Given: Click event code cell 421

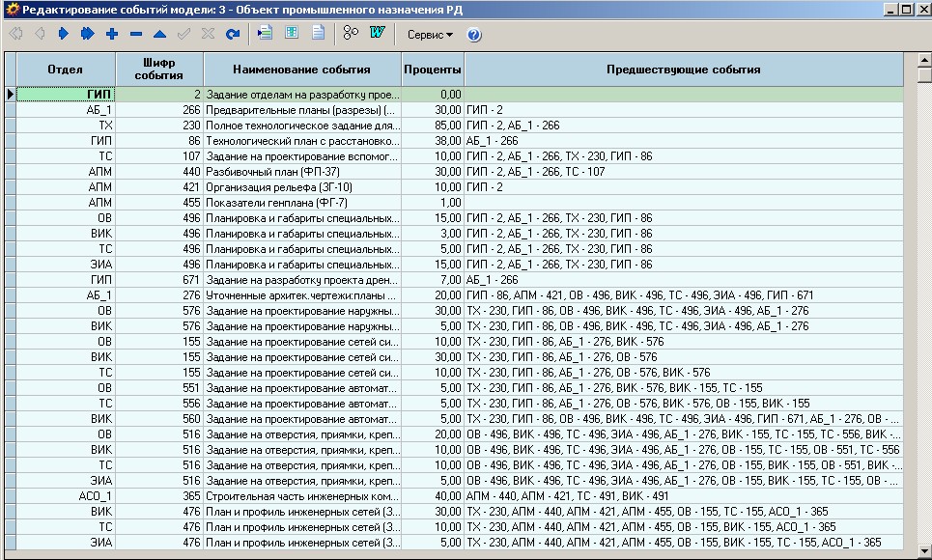Looking at the screenshot, I should [159, 187].
